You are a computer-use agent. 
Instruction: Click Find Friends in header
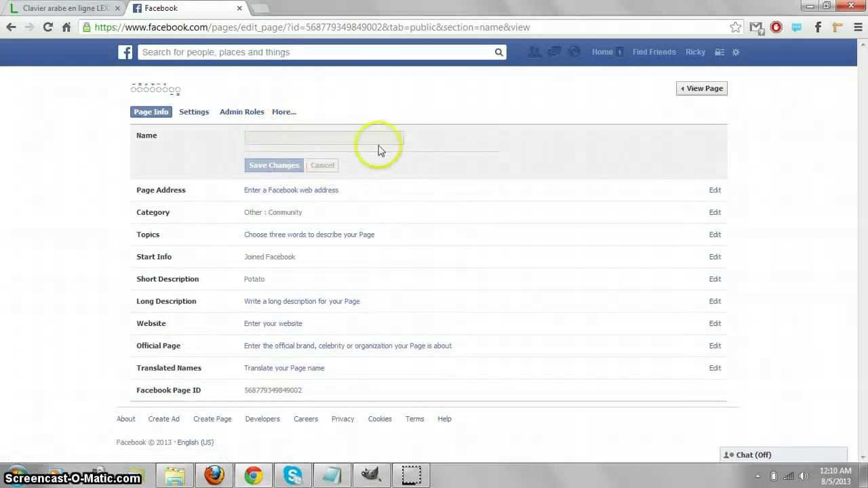coord(654,52)
